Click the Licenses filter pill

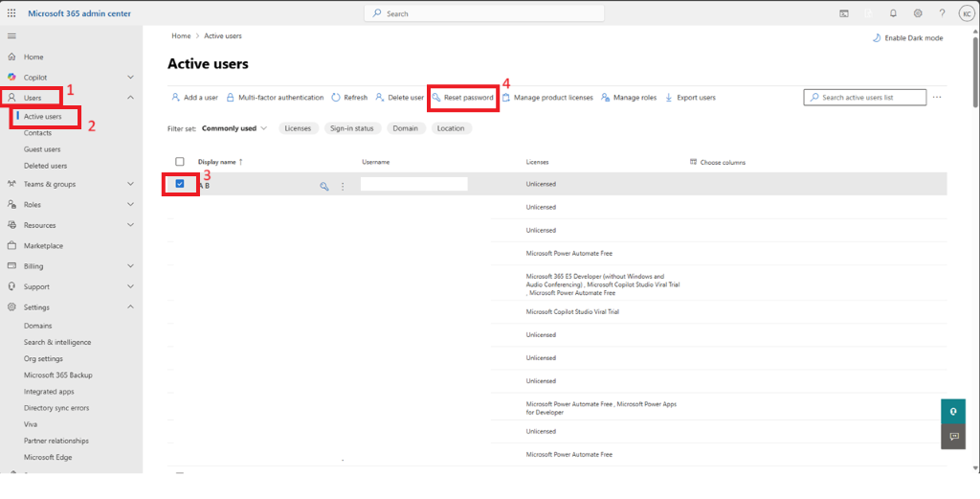[299, 128]
